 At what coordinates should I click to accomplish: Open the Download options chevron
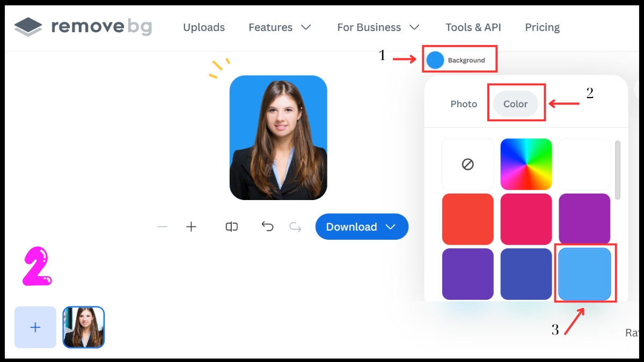pyautogui.click(x=391, y=227)
